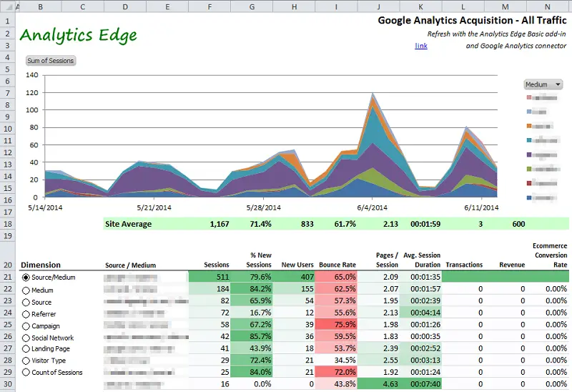Click the Source / Medium column header

pos(130,265)
